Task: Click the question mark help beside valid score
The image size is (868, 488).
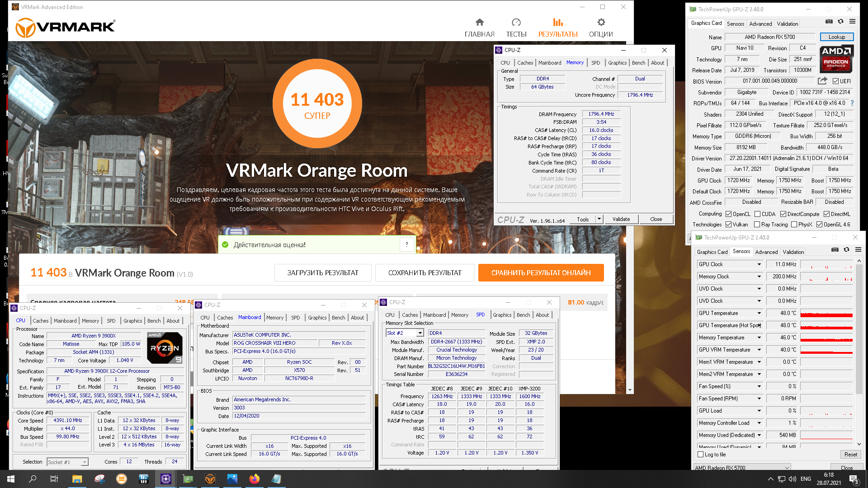Action: (407, 244)
